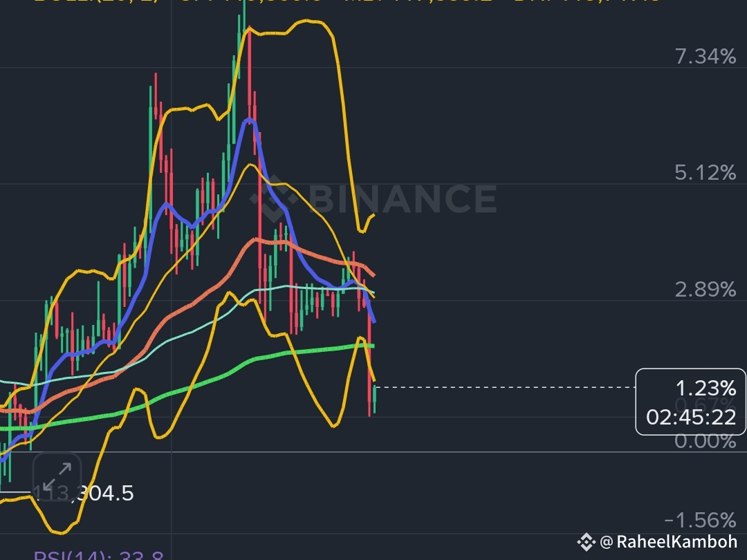Click the 5.12% axis label
The width and height of the screenshot is (747, 560).
coord(705,172)
